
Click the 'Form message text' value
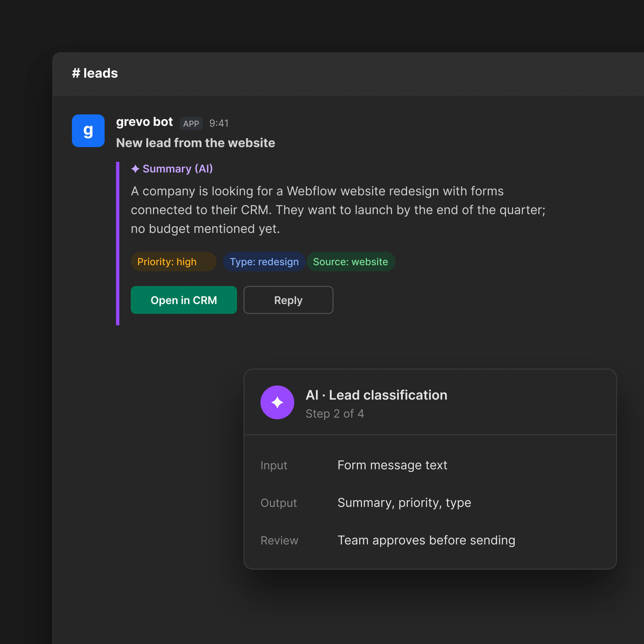[x=392, y=465]
